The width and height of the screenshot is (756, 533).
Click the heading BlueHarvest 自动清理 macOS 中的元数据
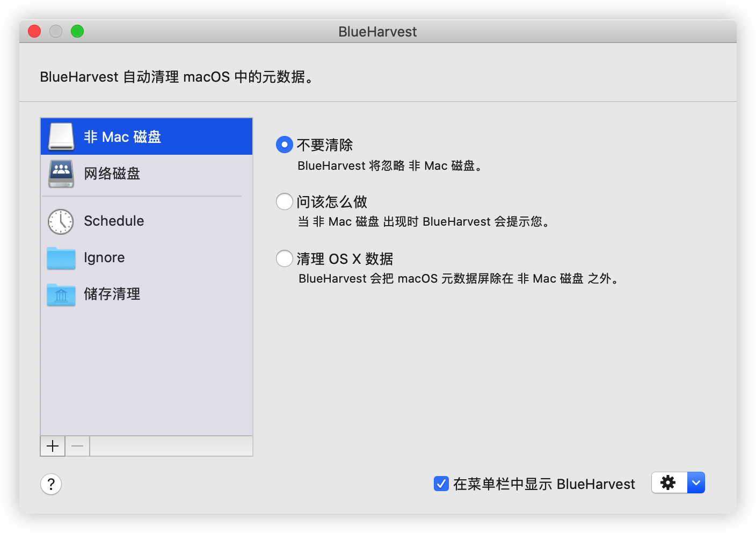177,77
